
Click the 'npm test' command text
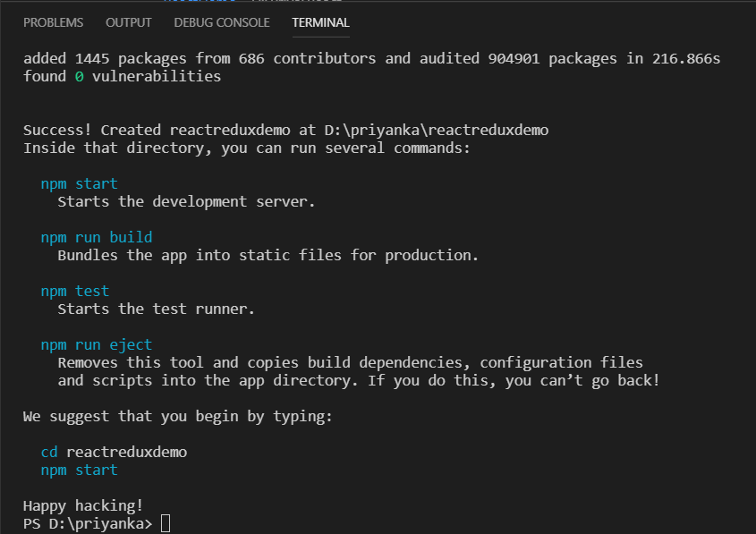[75, 291]
